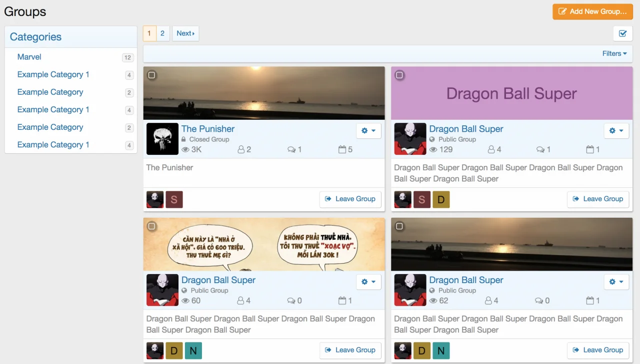Image resolution: width=640 pixels, height=364 pixels.
Task: Click member avatar S in the 129-views group
Action: (x=422, y=200)
